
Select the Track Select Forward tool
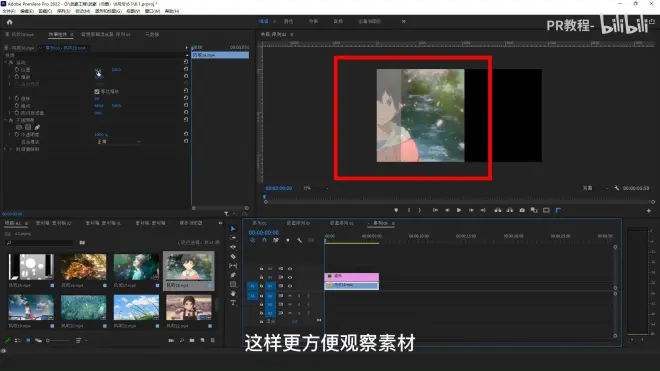pos(233,238)
